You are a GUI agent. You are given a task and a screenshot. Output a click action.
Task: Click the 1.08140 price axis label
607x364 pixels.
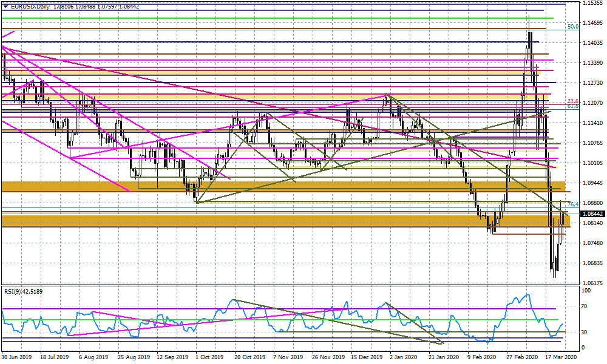coord(592,223)
